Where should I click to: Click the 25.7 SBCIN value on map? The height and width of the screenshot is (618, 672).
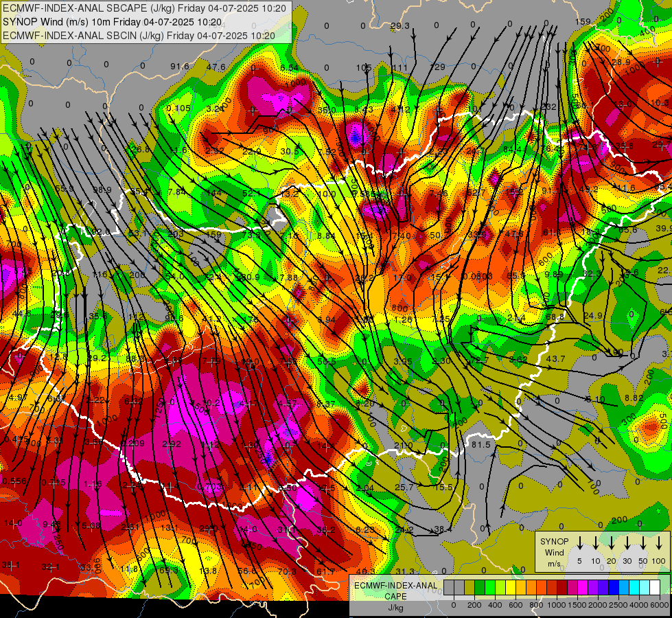(x=404, y=488)
